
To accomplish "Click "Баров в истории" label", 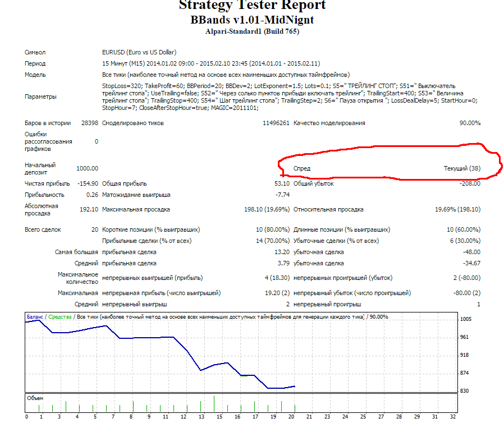I will pyautogui.click(x=48, y=123).
